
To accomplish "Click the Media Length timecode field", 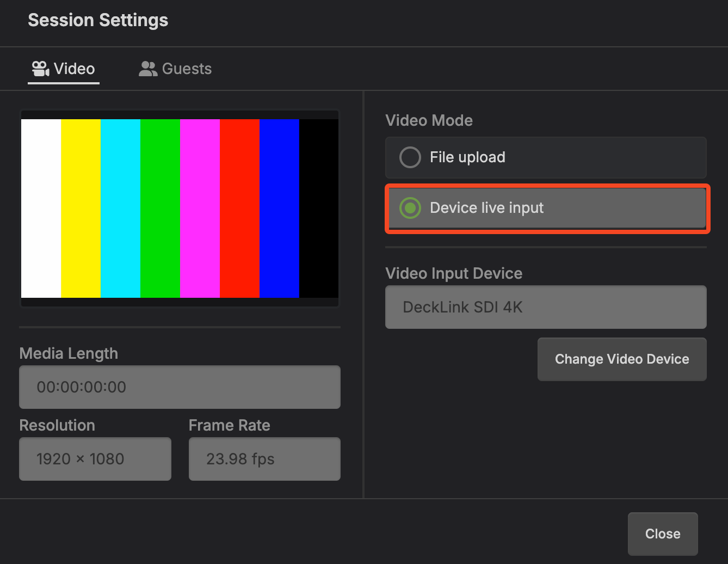I will click(x=180, y=387).
